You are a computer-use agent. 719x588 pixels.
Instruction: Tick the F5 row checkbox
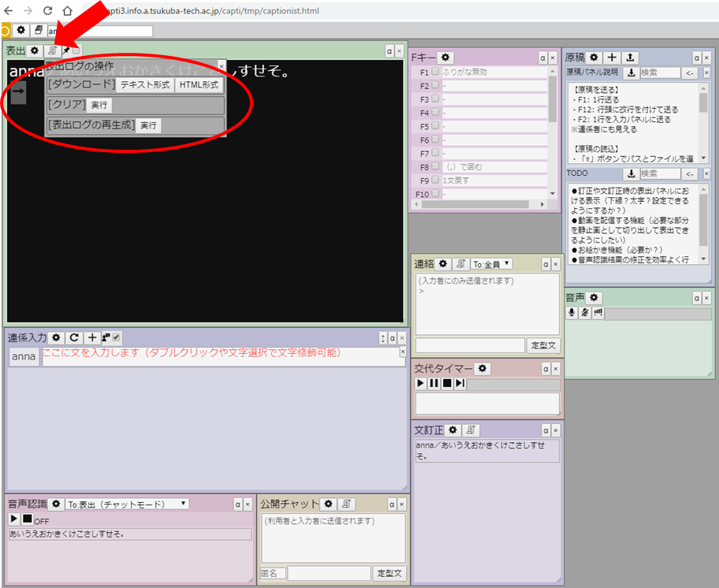(x=435, y=125)
